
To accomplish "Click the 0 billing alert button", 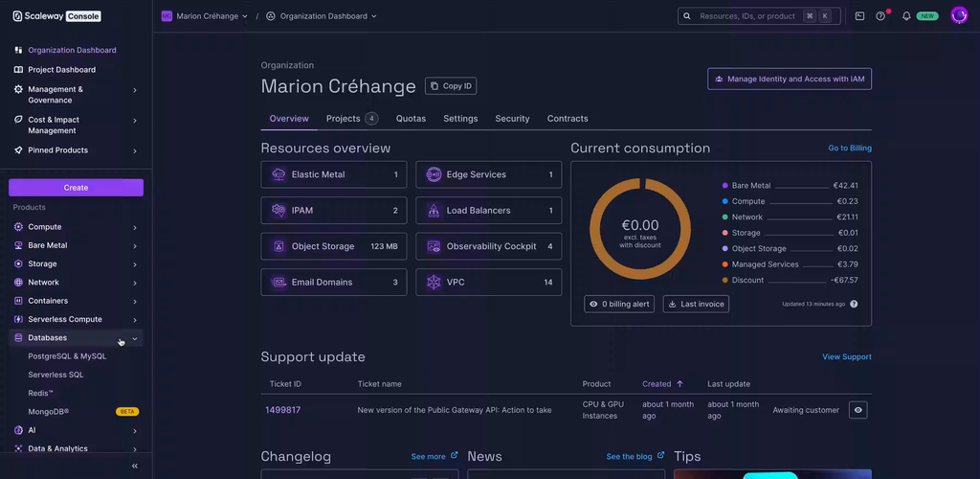I will click(619, 304).
